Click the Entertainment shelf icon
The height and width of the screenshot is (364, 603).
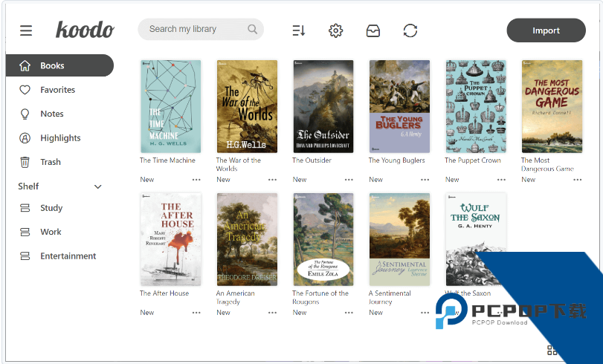[25, 256]
